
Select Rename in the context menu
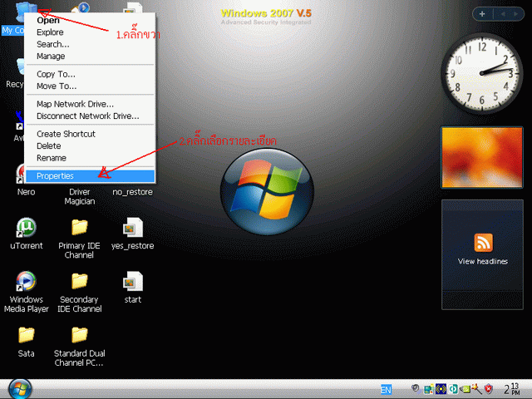click(x=91, y=158)
